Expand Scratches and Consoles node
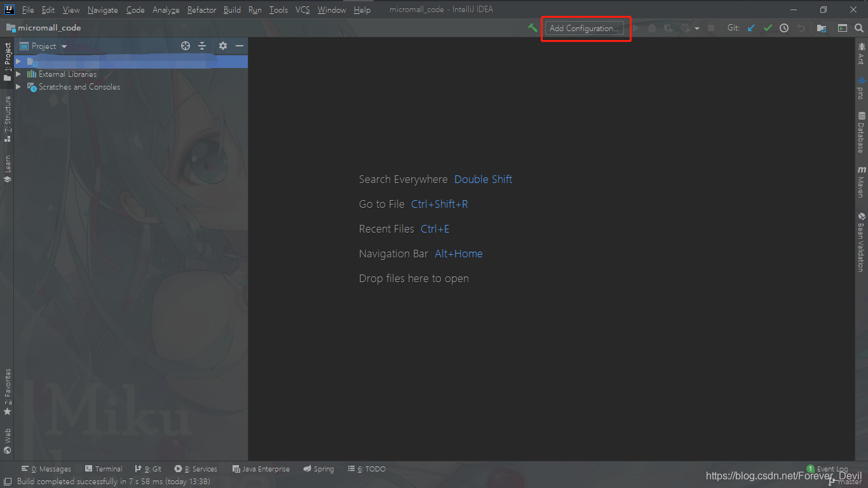 (18, 87)
